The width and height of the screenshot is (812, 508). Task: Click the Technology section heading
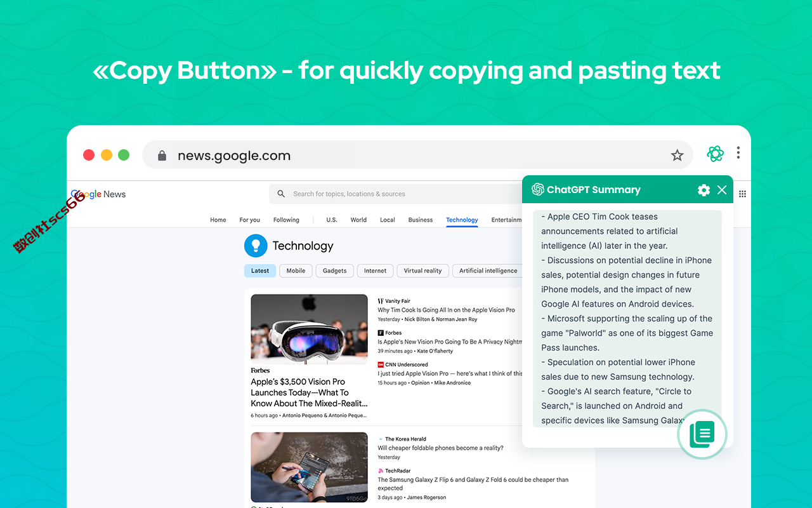303,246
